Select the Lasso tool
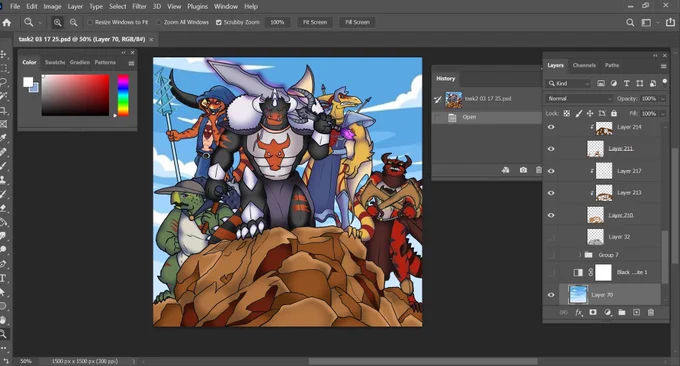This screenshot has height=366, width=680. 3,82
